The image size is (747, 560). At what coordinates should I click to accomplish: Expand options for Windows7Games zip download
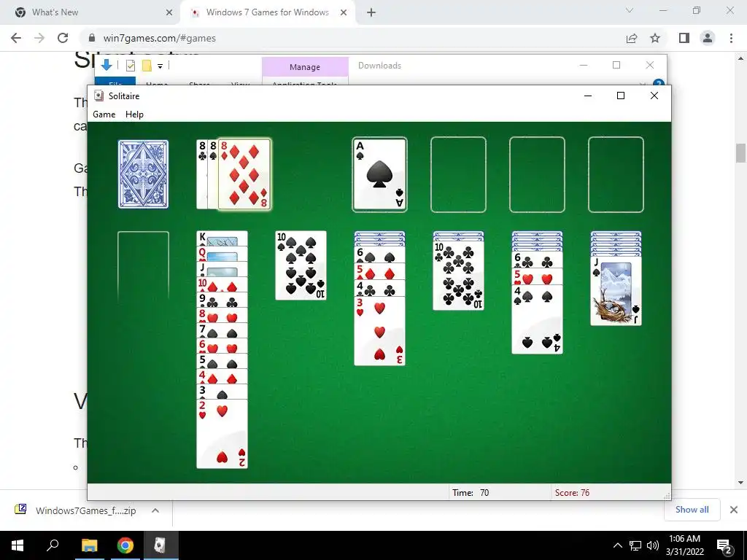click(155, 510)
